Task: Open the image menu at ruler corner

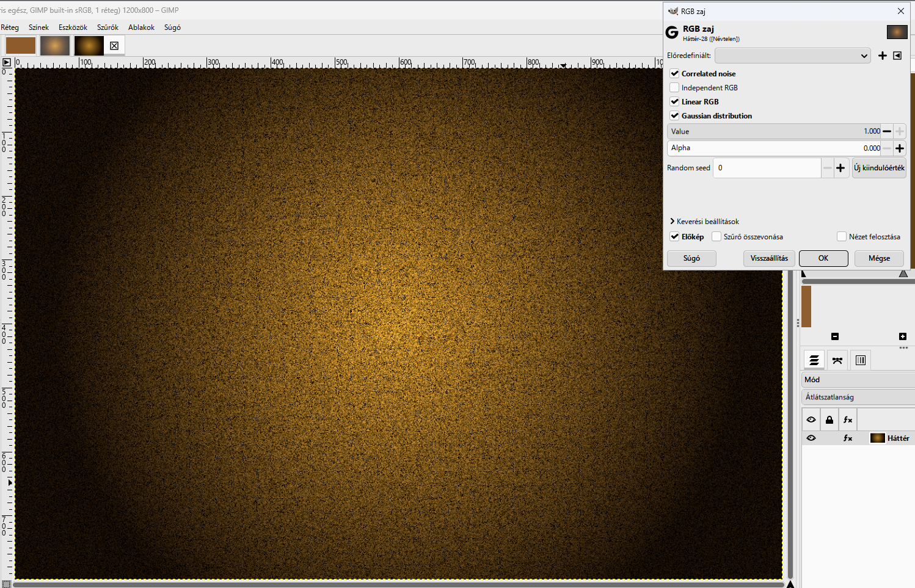Action: click(x=7, y=62)
